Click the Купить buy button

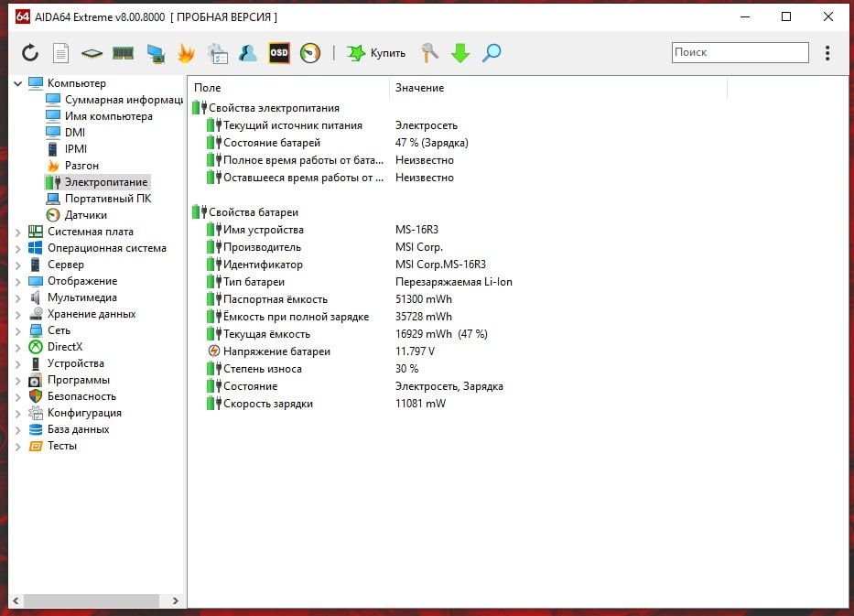point(376,53)
